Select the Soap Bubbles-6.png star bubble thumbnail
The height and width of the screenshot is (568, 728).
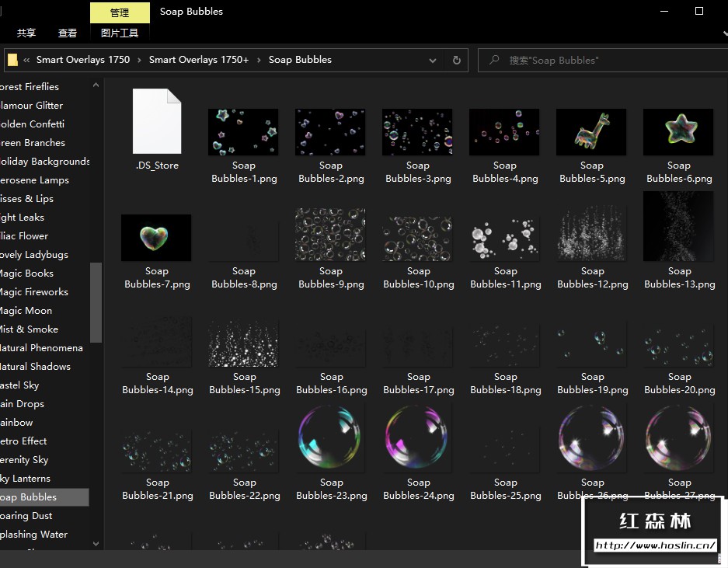pos(678,132)
